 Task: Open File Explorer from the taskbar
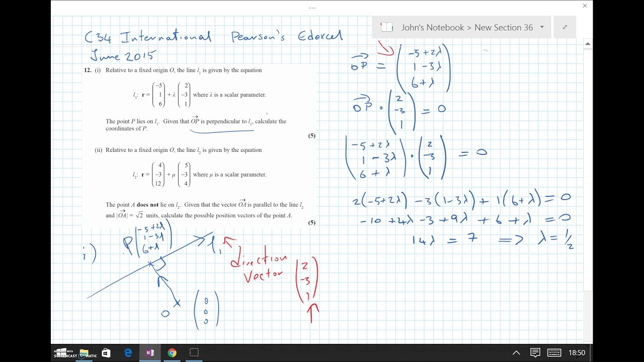coord(84,353)
